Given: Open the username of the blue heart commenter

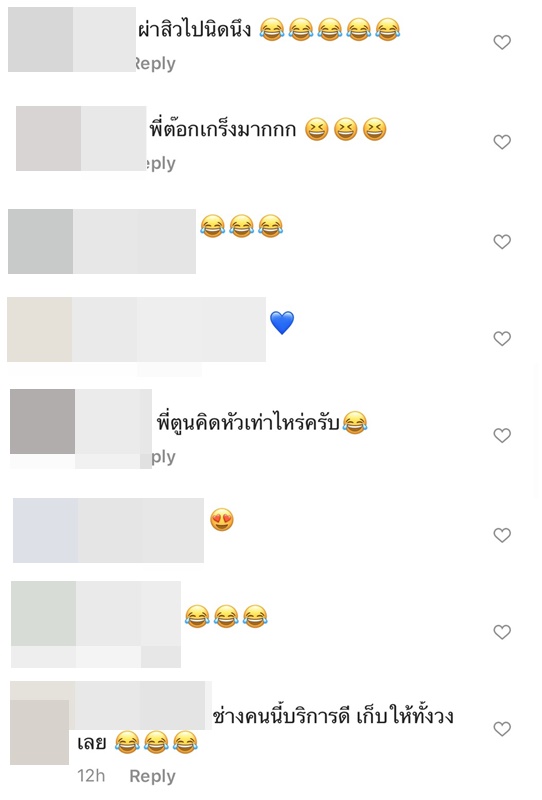Looking at the screenshot, I should pyautogui.click(x=169, y=330).
